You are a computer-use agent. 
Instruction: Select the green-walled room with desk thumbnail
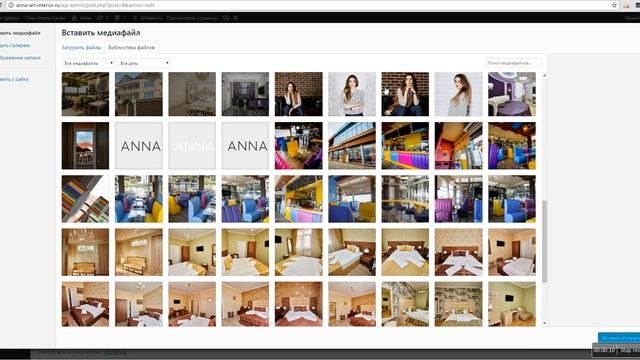point(512,304)
